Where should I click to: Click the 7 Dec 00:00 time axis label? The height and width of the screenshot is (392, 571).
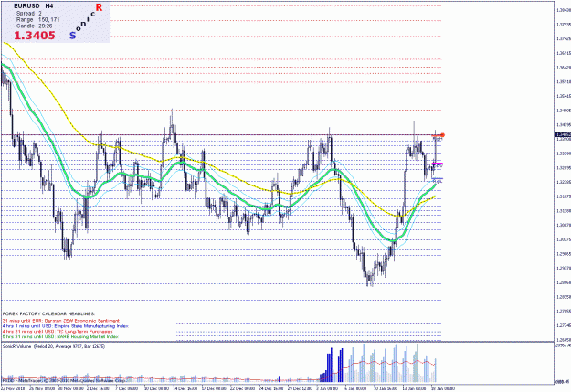(x=127, y=388)
